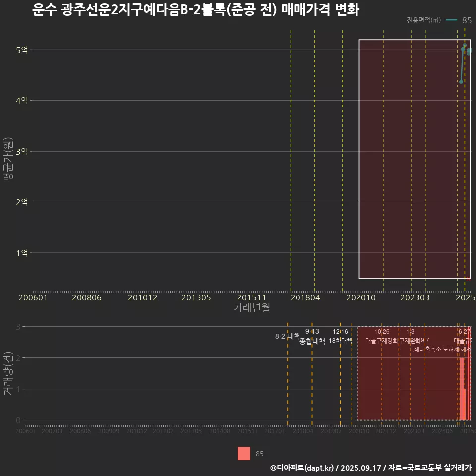476x476 pixels.
Task: Click 201012 on the price chart x-axis
Action: tap(142, 297)
